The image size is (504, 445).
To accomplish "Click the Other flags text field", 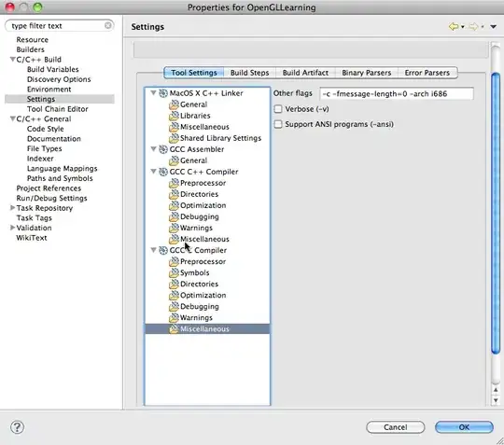I will [x=397, y=94].
